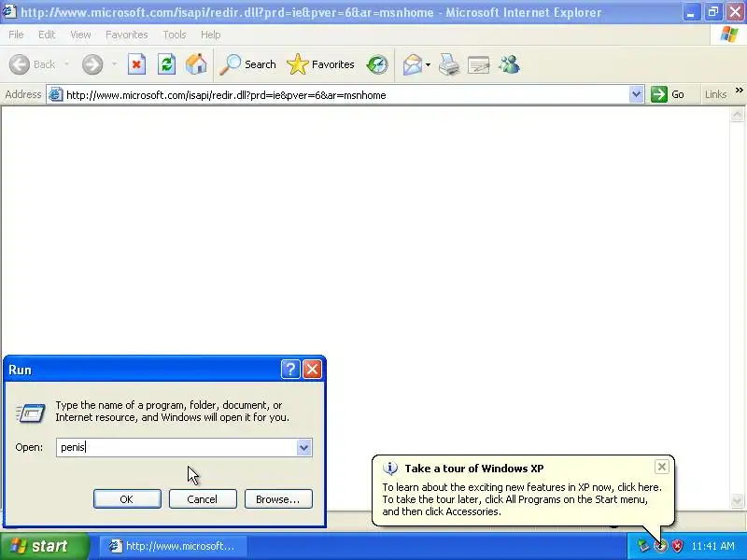Print the page with printer icon
The width and height of the screenshot is (747, 560).
point(449,64)
